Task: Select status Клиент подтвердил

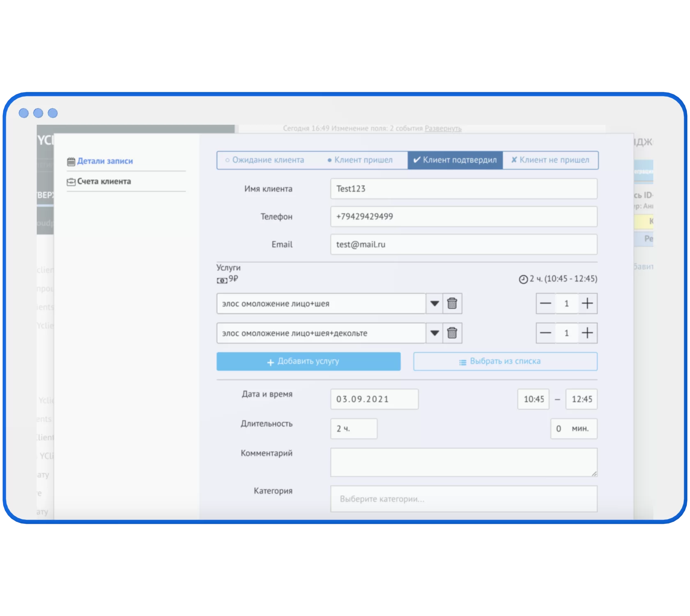Action: tap(455, 160)
